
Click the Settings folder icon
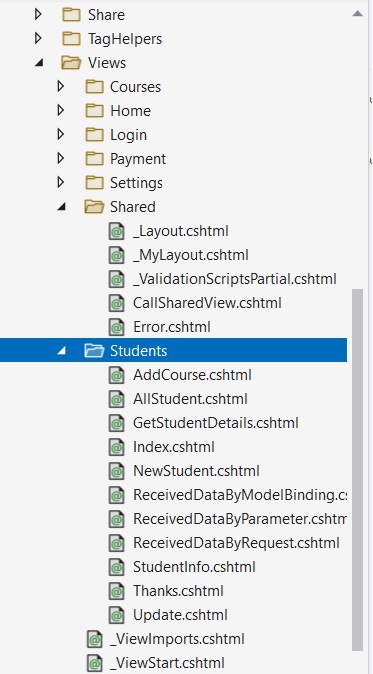coord(95,183)
